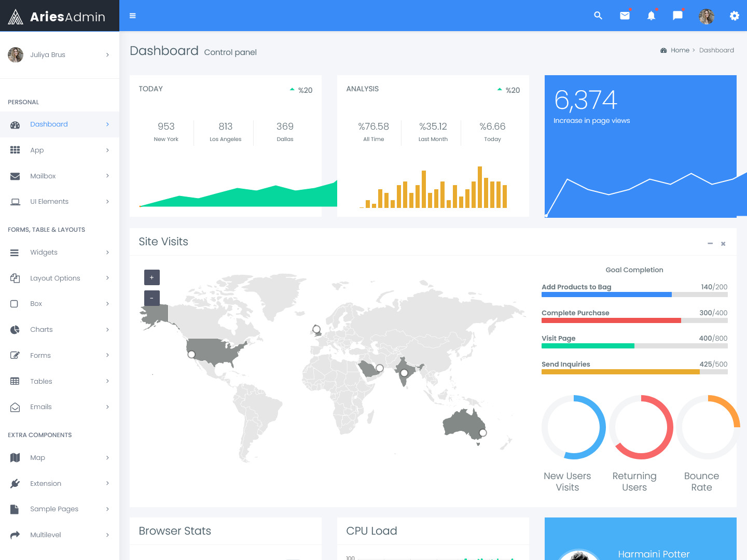Expand the Widgets chevron
The width and height of the screenshot is (747, 560).
[107, 253]
